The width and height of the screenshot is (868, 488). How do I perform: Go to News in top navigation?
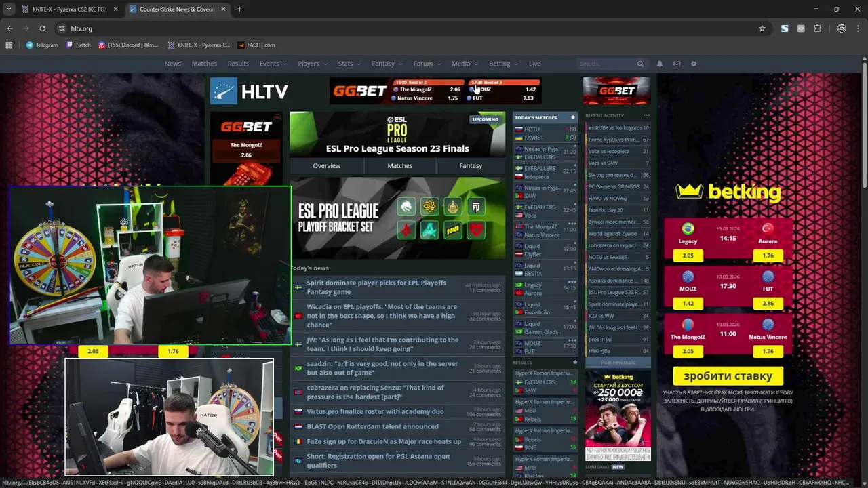173,64
